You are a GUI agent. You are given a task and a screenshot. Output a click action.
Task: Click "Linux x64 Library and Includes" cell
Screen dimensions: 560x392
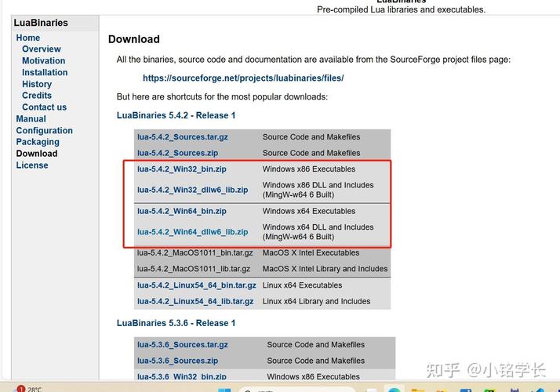pos(316,301)
